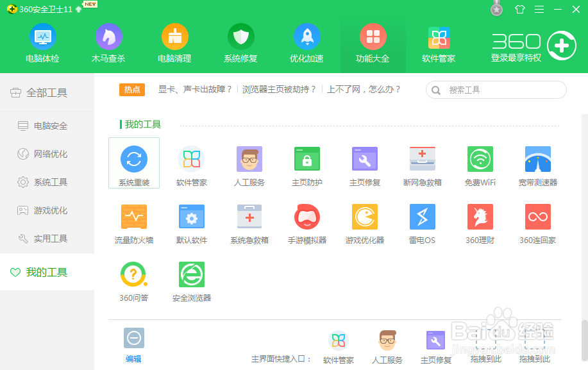The height and width of the screenshot is (370, 588).
Task: Open 电脑清理 cleanup module
Action: 175,43
